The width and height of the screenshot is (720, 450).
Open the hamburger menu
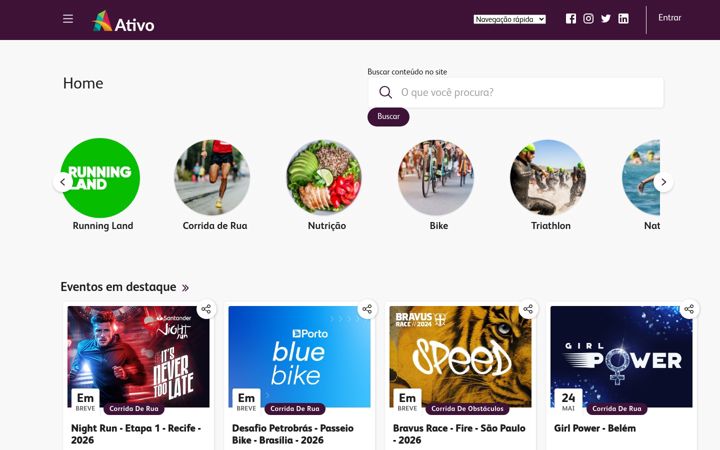coord(68,19)
